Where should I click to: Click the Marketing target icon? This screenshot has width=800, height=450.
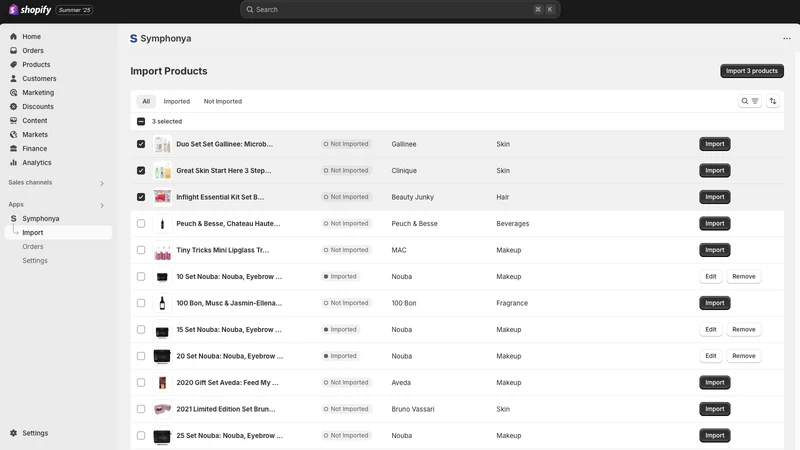coord(13,92)
